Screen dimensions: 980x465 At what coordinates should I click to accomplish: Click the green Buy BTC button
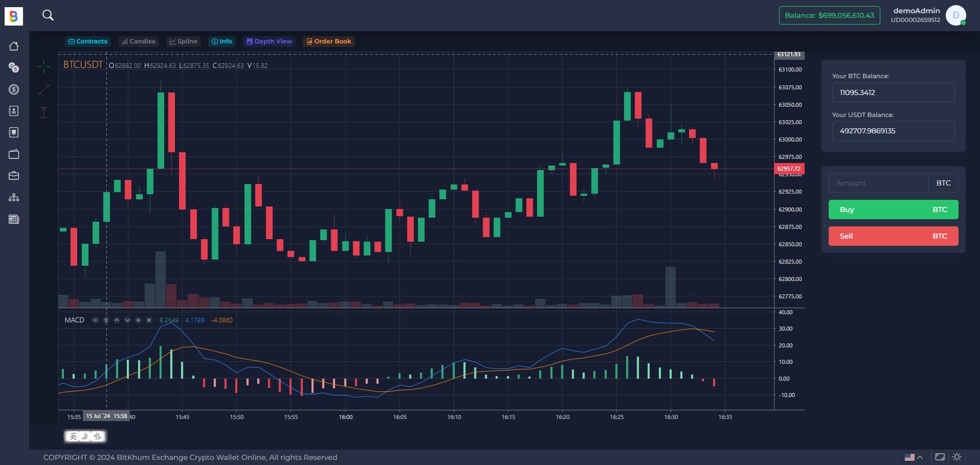(x=893, y=210)
